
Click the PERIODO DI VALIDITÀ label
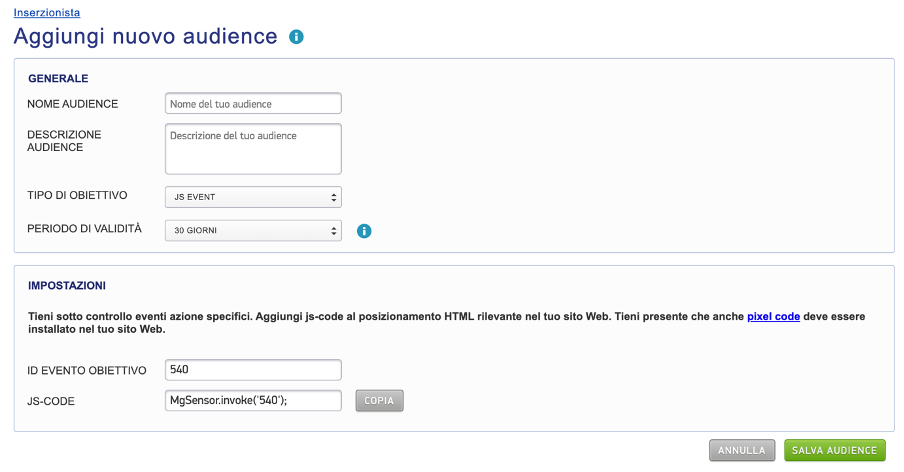84,229
